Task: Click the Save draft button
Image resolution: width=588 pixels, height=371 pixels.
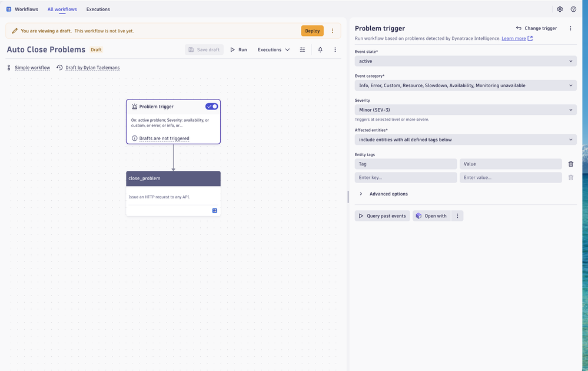Action: point(204,49)
